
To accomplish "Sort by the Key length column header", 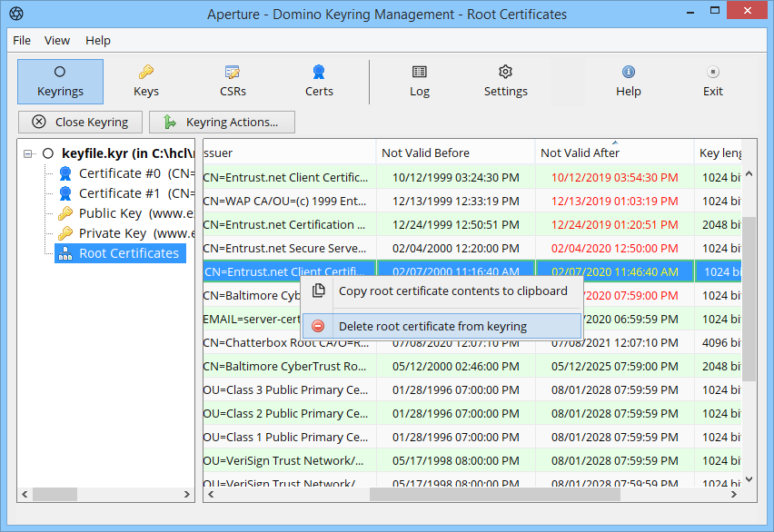I will pos(719,153).
